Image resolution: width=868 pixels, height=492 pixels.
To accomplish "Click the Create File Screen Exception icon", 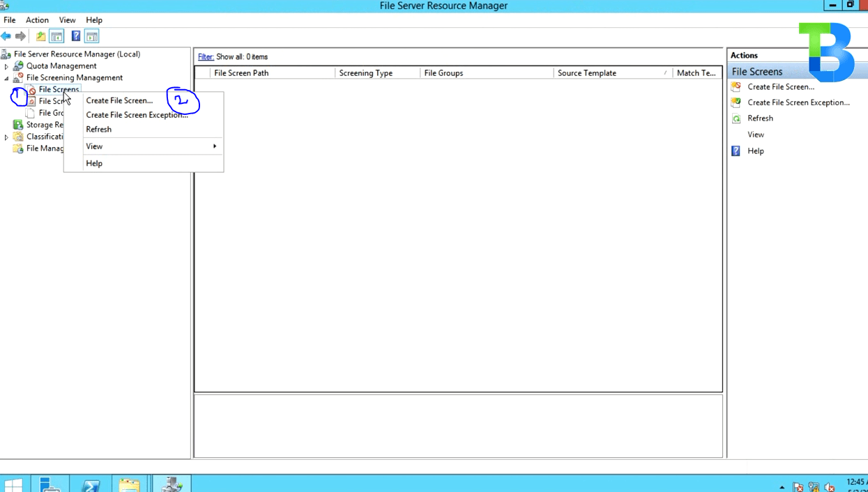I will click(x=735, y=102).
